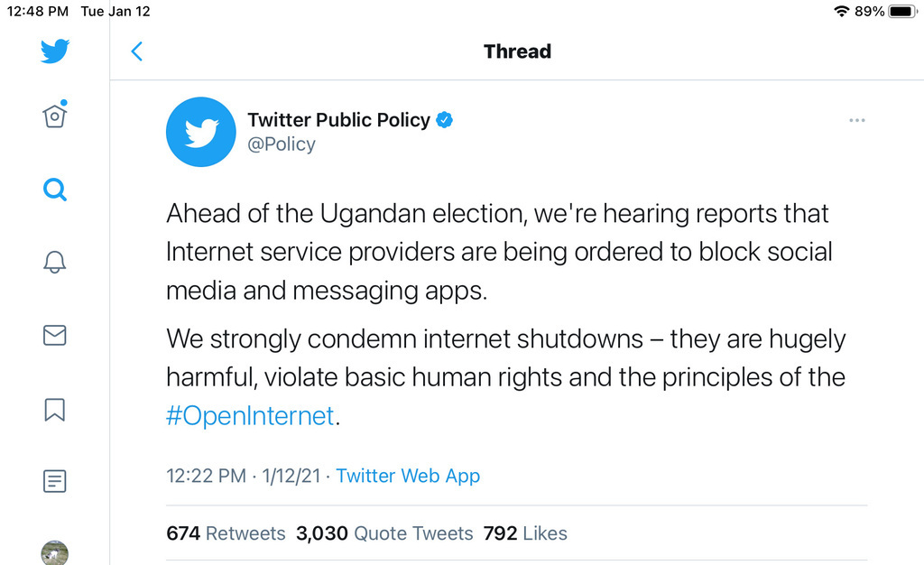The height and width of the screenshot is (565, 924).
Task: Tap the profile avatar in sidebar
Action: [x=55, y=551]
